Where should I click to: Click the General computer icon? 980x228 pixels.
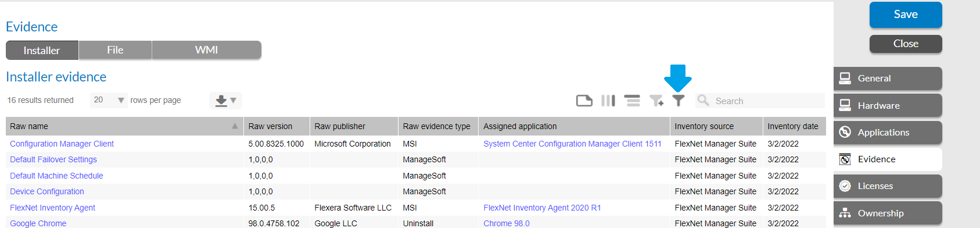point(845,78)
